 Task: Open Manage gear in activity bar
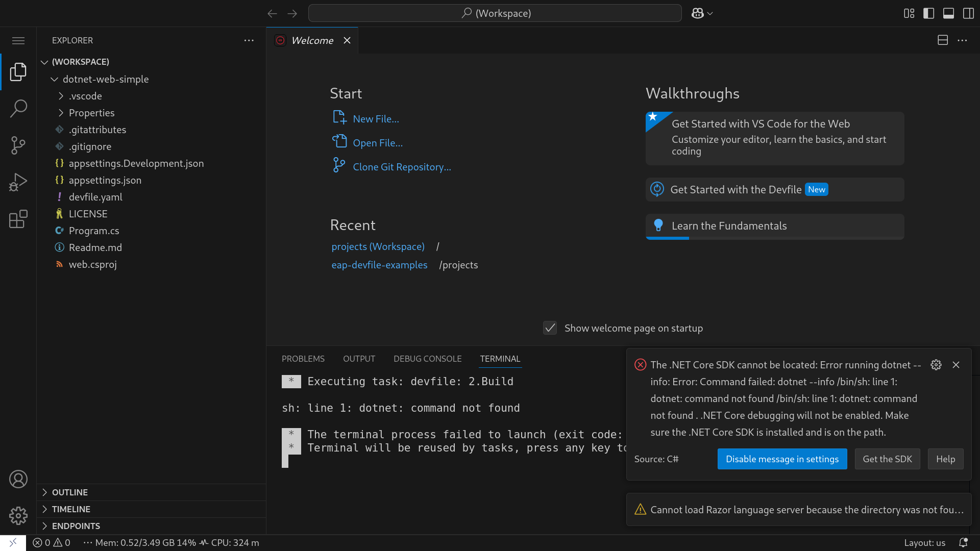point(18,516)
